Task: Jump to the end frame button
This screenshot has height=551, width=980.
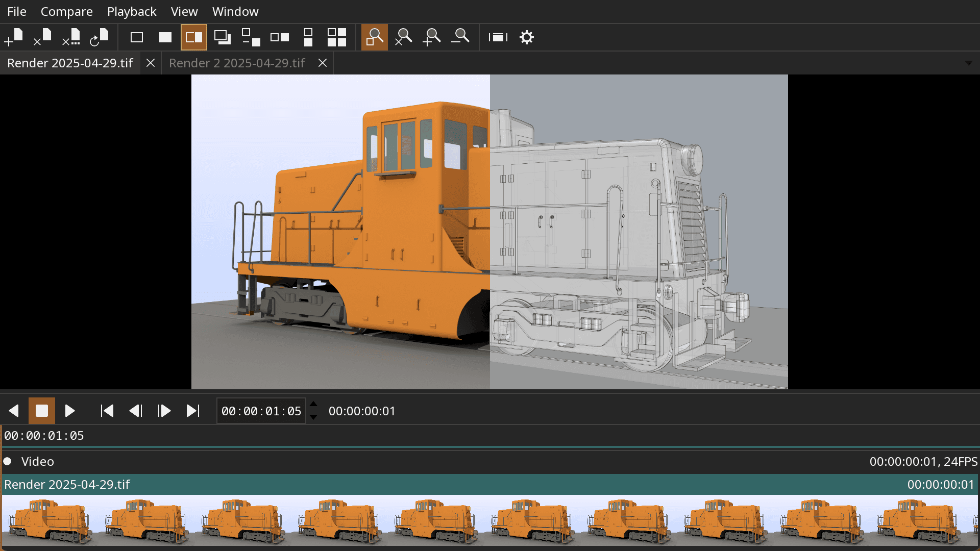Action: coord(193,411)
